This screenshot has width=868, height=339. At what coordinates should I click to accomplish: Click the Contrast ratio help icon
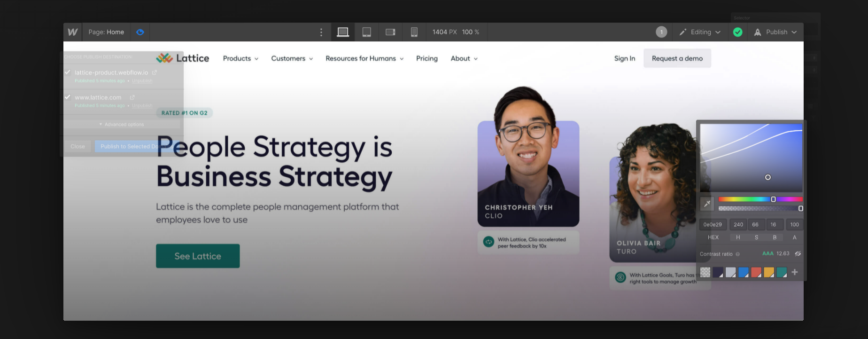tap(737, 254)
